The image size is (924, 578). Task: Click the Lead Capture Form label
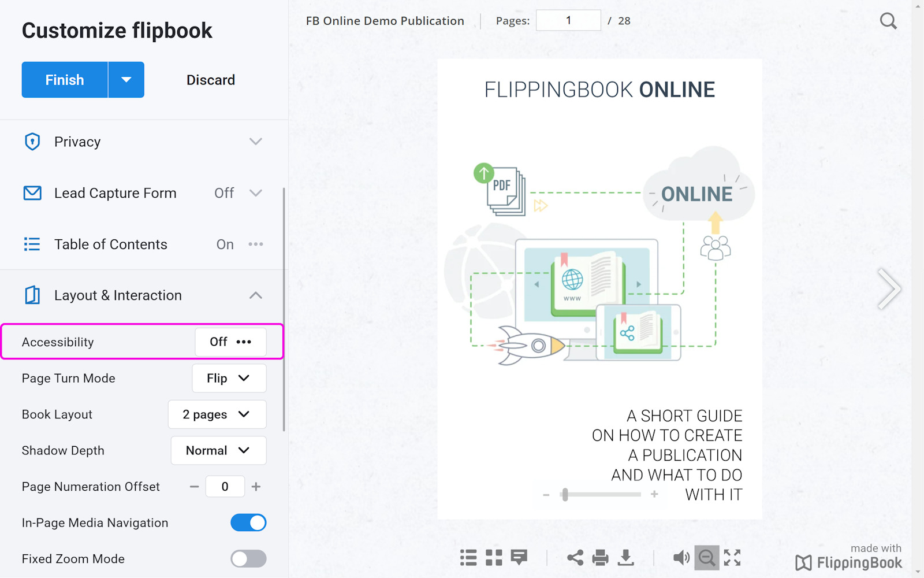[x=115, y=193]
